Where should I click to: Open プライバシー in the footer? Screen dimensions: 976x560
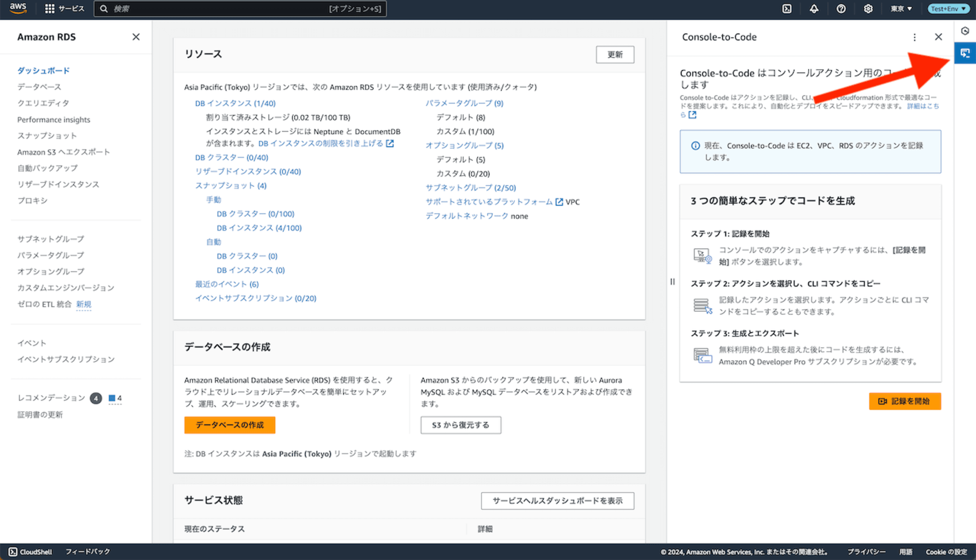(866, 552)
